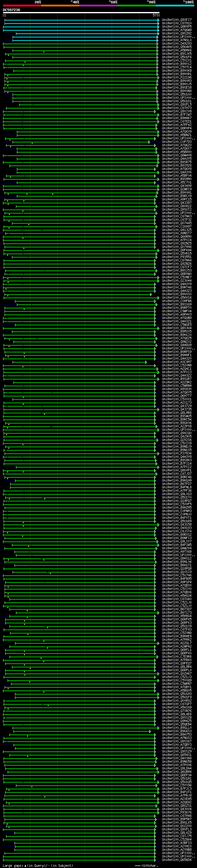Screen dimensions: 197x868
Task: Open hit UniRef100_A7Q6W9
Action: click(x=177, y=30)
